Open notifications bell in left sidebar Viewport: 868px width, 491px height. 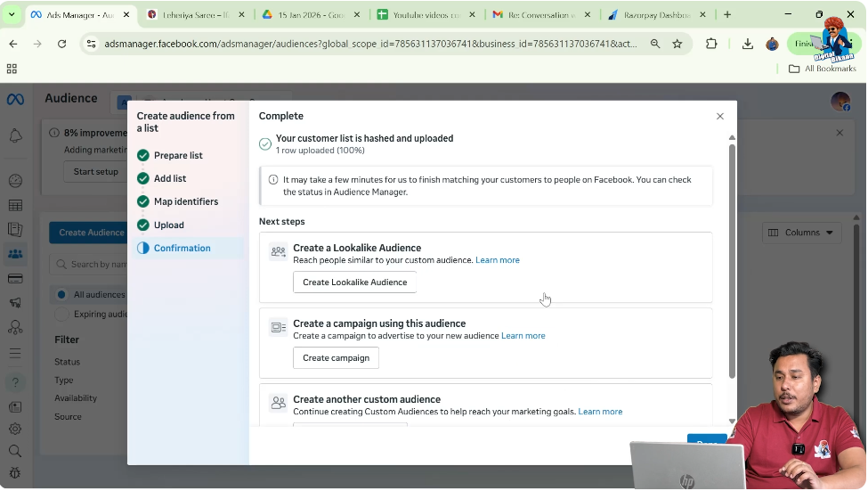click(15, 135)
